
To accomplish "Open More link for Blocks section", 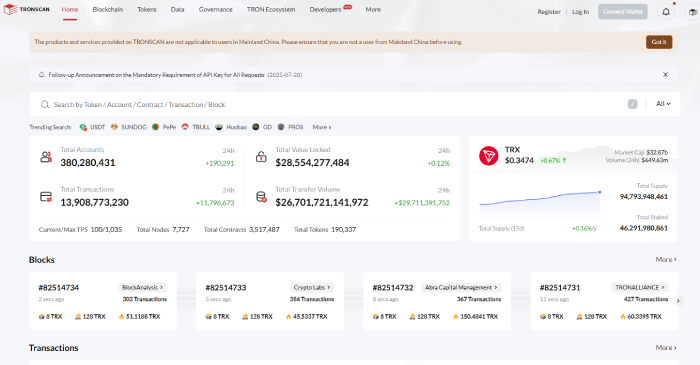I will 666,259.
